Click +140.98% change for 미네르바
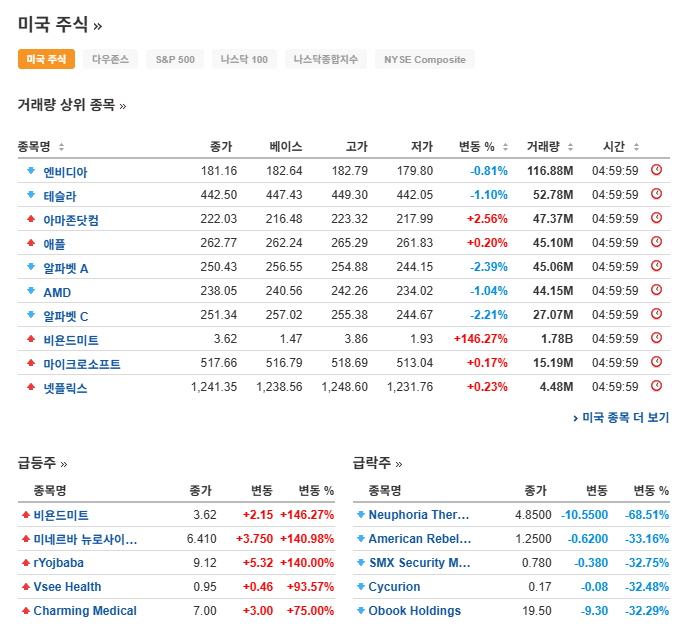This screenshot has width=682, height=638. pos(307,538)
